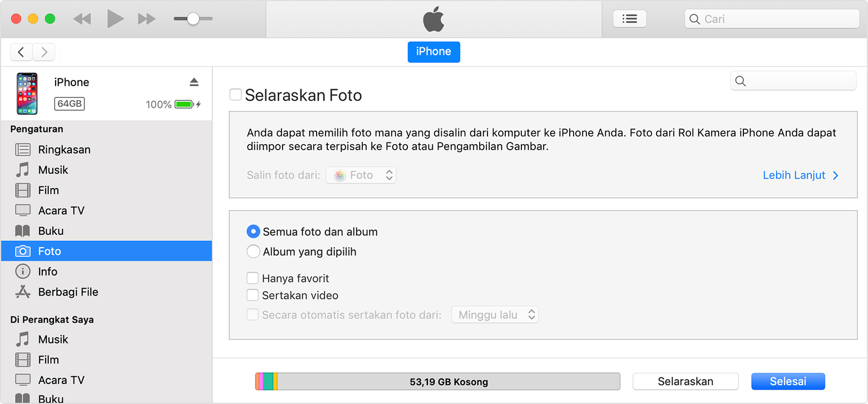Click the photo panel search field
Screen dimensions: 868x404
coord(793,81)
